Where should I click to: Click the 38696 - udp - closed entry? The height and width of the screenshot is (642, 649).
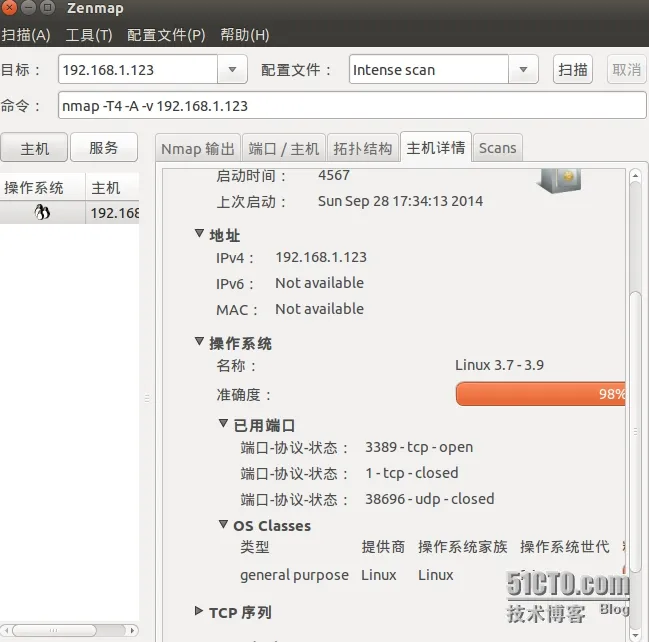[430, 499]
